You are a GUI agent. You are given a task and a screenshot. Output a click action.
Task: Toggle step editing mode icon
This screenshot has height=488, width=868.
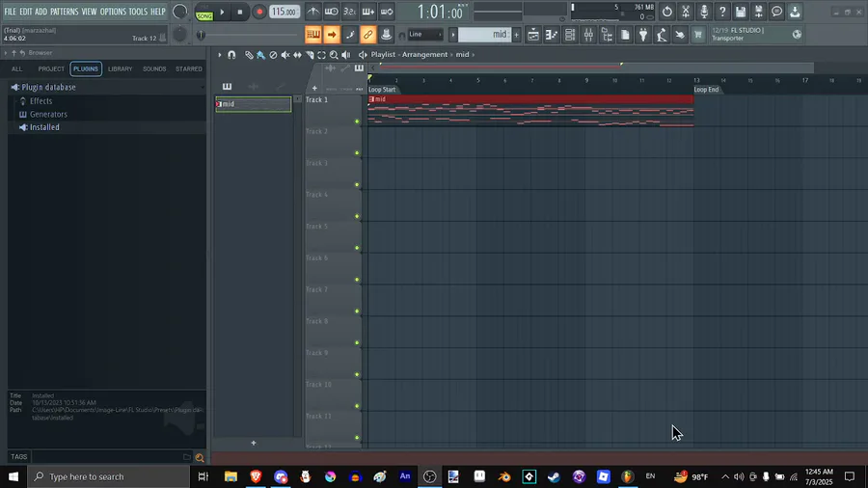tap(367, 12)
